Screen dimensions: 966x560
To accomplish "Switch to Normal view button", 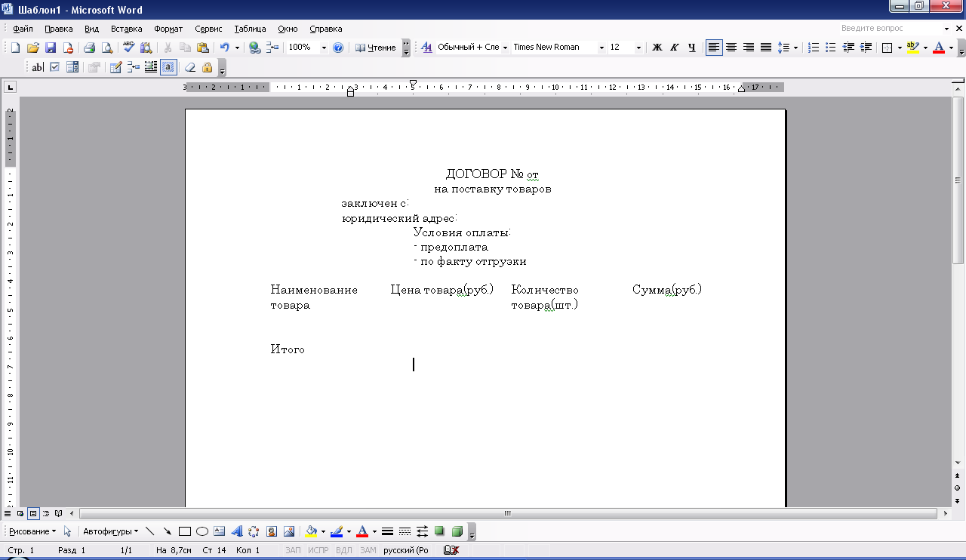I will [8, 513].
